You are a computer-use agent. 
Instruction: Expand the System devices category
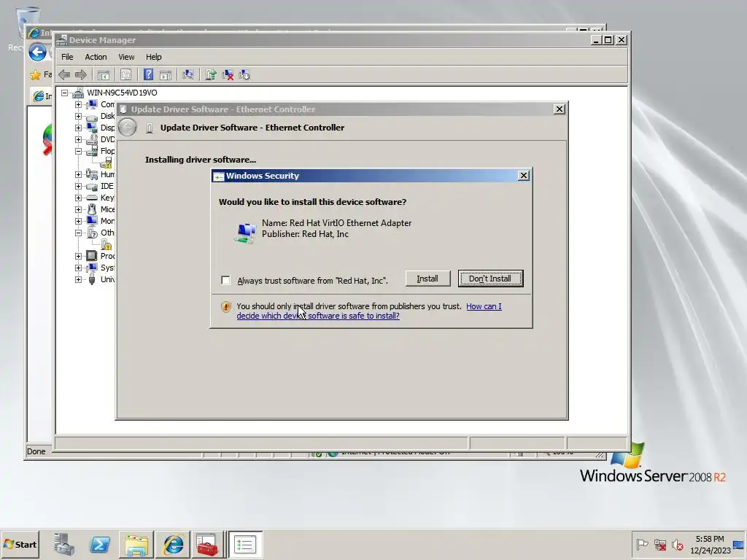pyautogui.click(x=78, y=268)
